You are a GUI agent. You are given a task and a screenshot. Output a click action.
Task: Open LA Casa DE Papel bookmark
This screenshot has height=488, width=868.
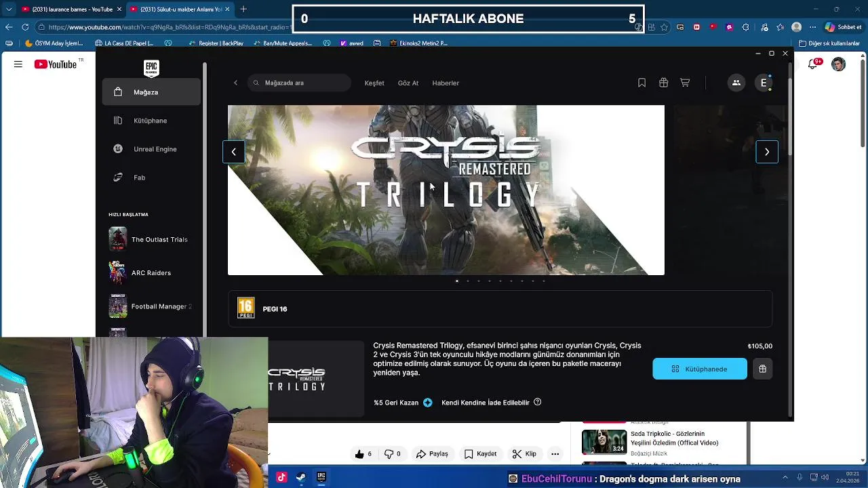click(x=123, y=43)
